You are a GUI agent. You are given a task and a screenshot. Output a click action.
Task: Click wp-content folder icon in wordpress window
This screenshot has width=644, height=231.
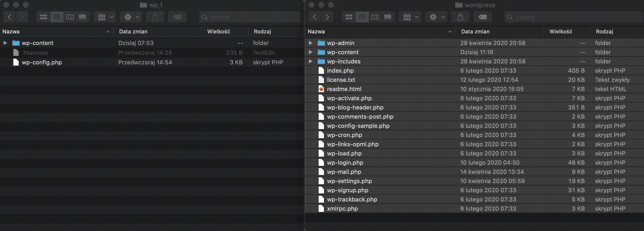pyautogui.click(x=321, y=52)
